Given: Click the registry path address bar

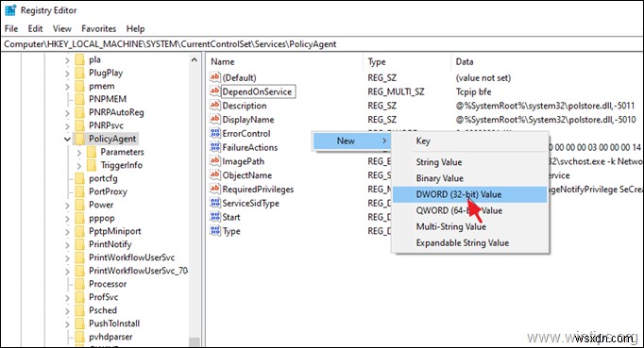Looking at the screenshot, I should click(x=322, y=44).
